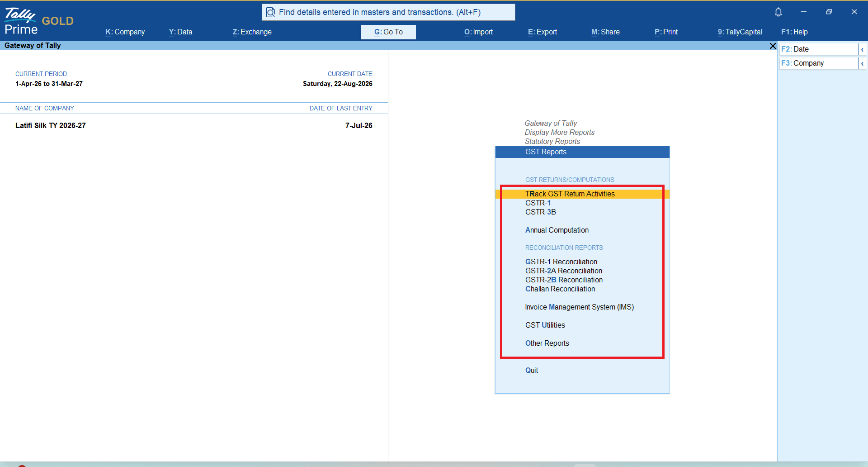
Task: Select Track GST Return Activities
Action: (582, 194)
